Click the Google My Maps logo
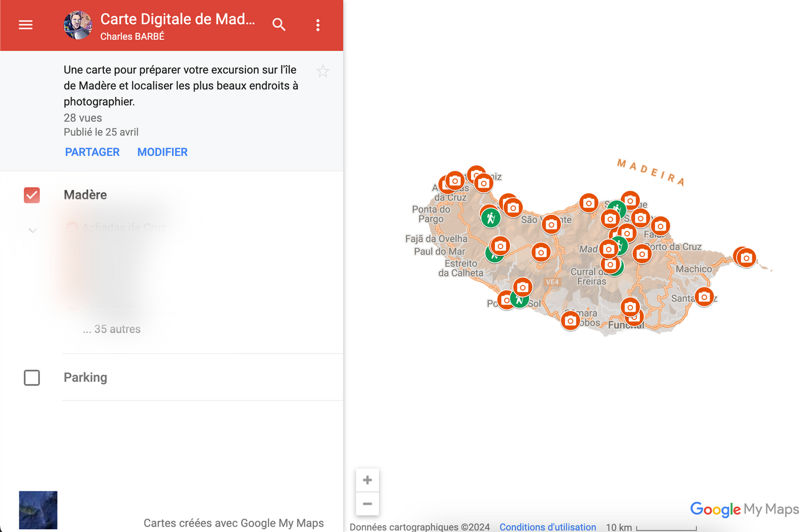799x532 pixels. [x=744, y=509]
